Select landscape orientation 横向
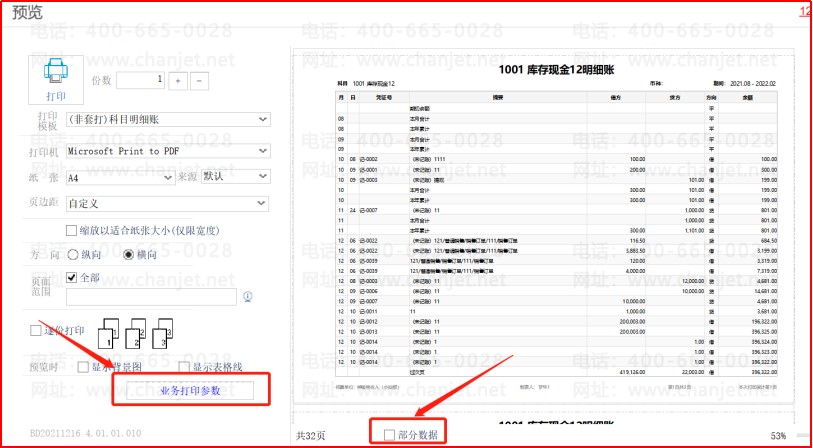813x448 pixels. tap(129, 255)
